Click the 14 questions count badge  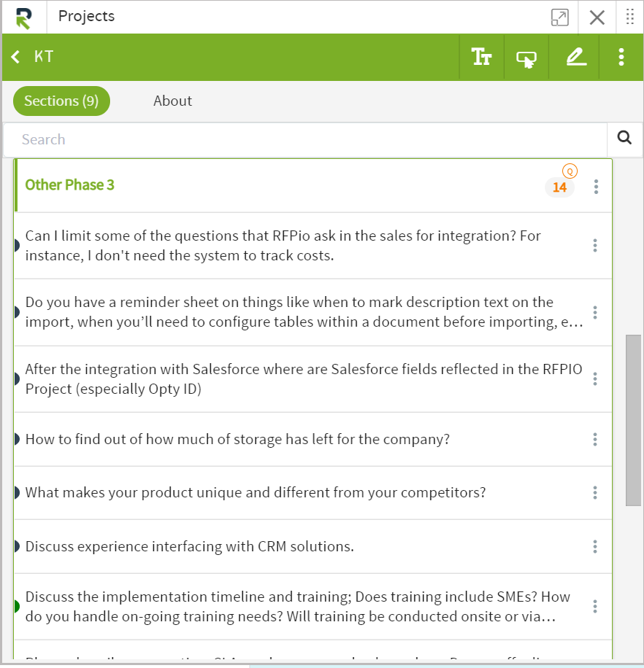[559, 187]
